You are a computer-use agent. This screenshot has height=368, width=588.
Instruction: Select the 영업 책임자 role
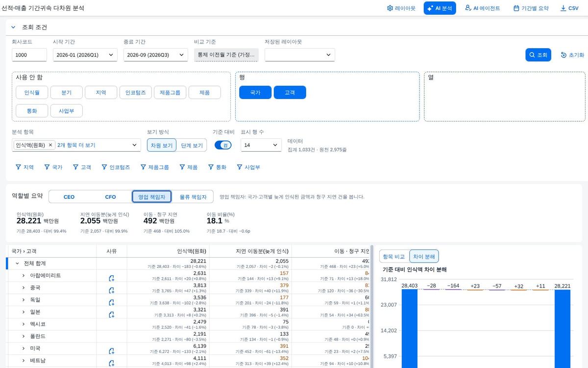click(x=152, y=197)
